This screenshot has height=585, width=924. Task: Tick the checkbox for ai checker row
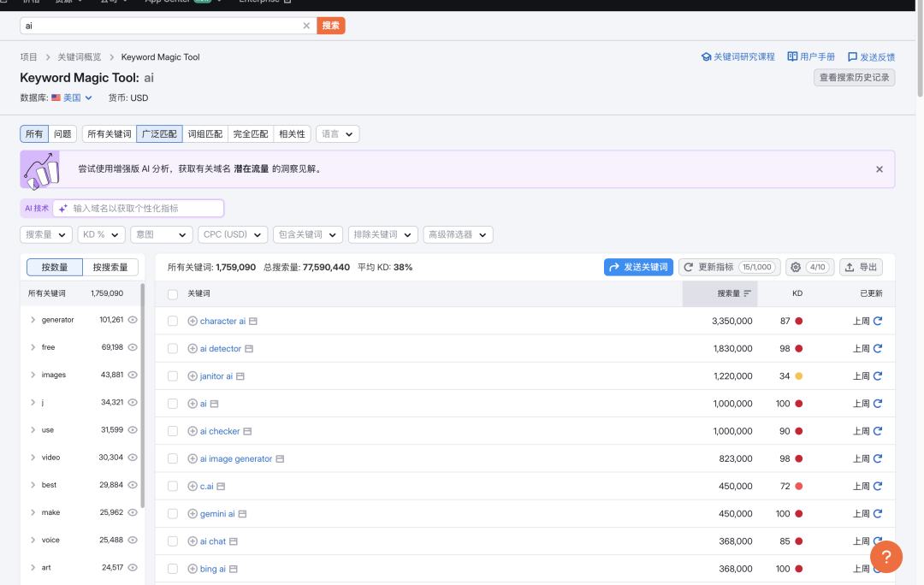click(x=173, y=431)
